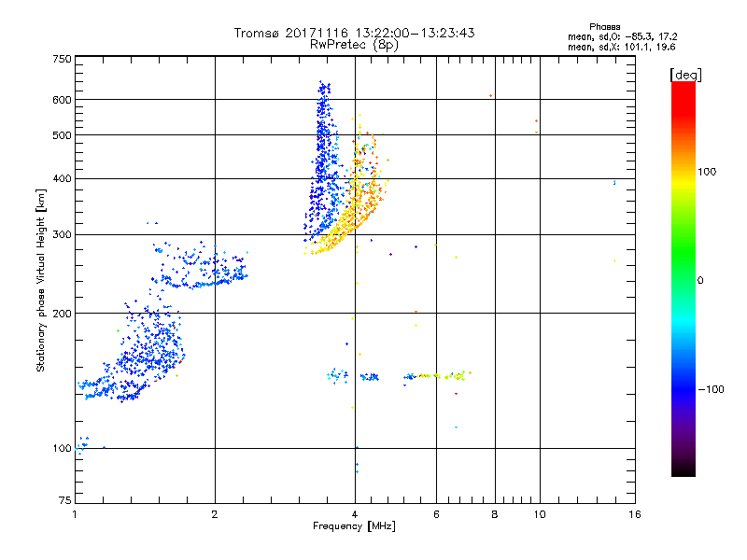Click the colorbar at the 100 mark

684,172
